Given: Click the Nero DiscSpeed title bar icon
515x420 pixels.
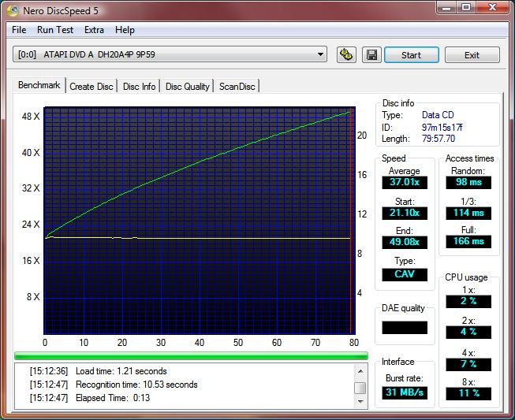Looking at the screenshot, I should tap(13, 10).
